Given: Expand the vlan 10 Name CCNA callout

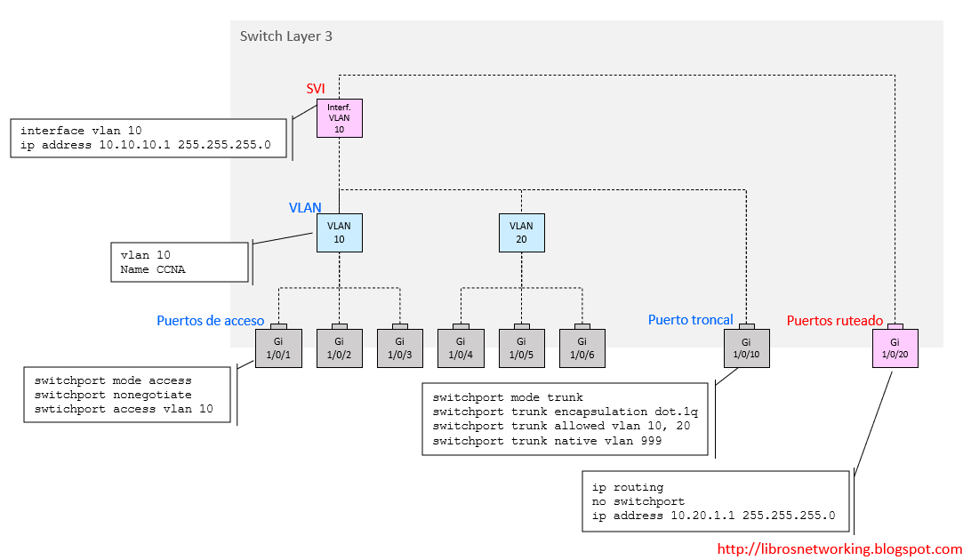Looking at the screenshot, I should pos(179,262).
